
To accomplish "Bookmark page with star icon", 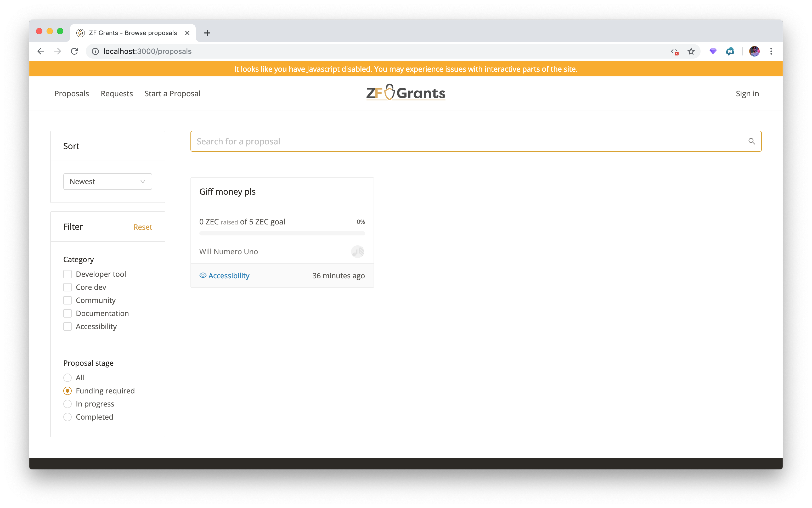I will click(x=691, y=52).
